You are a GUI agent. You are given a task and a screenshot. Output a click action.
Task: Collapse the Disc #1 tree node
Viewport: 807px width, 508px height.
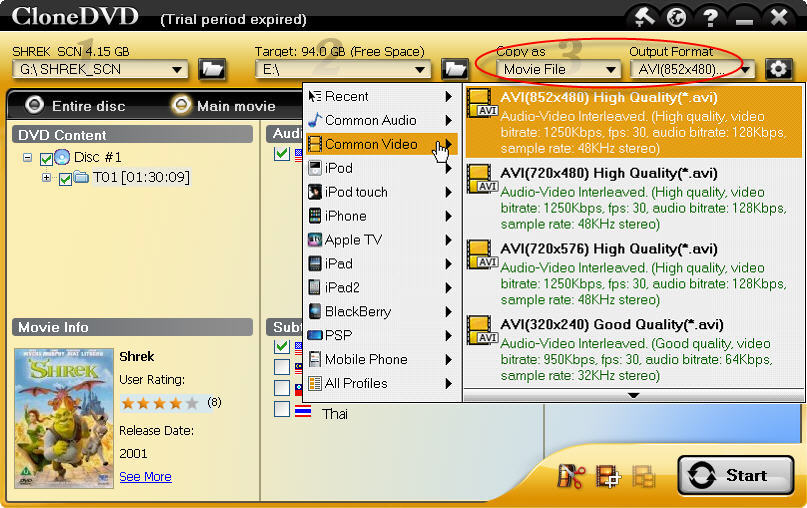(x=28, y=157)
